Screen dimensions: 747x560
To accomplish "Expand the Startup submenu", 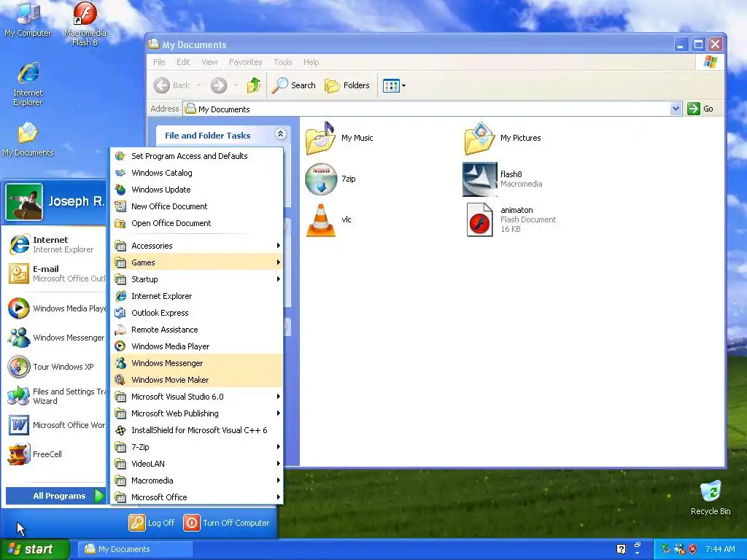I will click(197, 279).
